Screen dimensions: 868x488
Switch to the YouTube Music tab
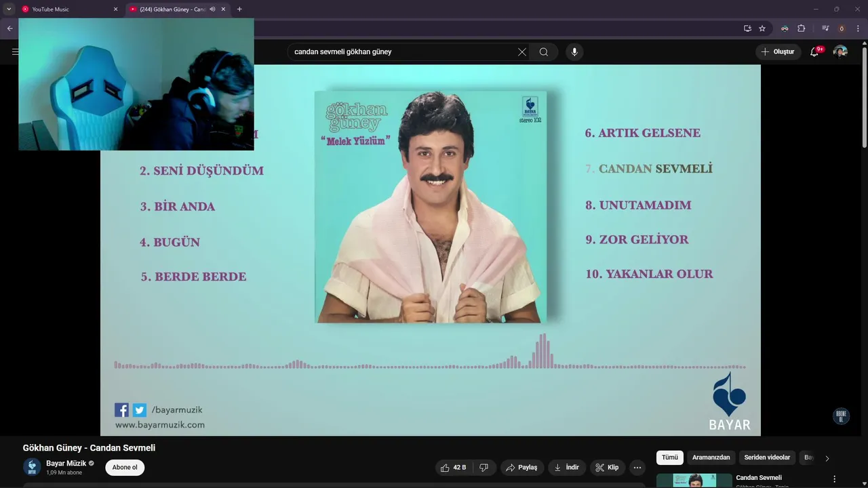click(71, 9)
